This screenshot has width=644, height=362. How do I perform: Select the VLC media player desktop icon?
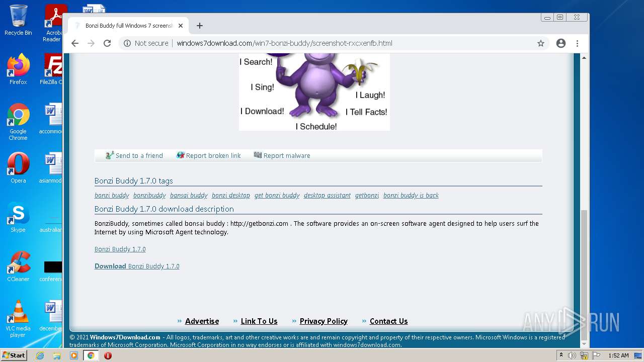pos(18,319)
